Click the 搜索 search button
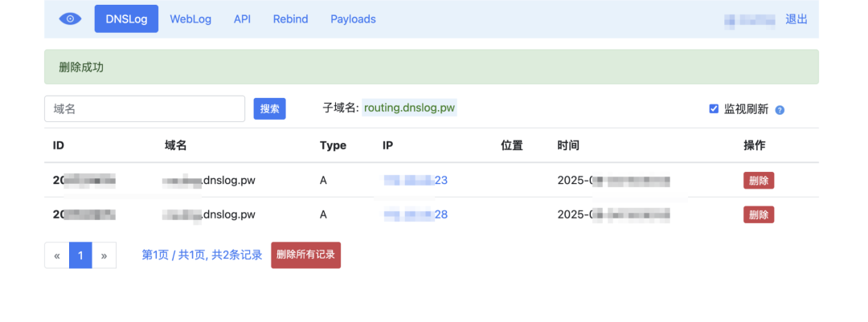This screenshot has width=868, height=322. 269,109
